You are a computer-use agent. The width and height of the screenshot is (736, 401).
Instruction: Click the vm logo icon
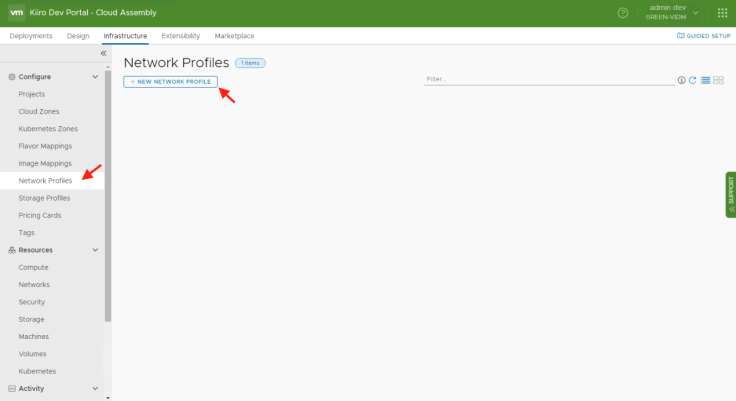coord(16,13)
